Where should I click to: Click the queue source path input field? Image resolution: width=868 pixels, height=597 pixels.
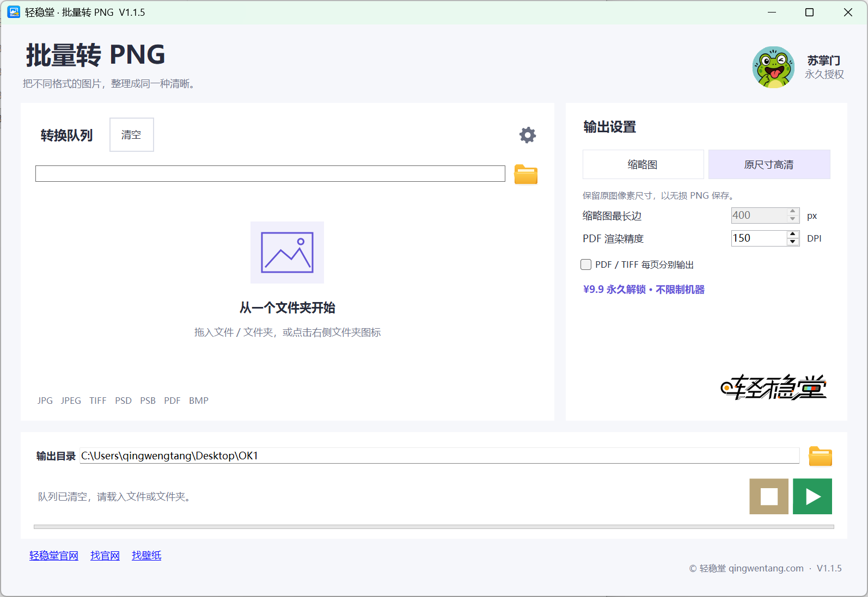[270, 174]
